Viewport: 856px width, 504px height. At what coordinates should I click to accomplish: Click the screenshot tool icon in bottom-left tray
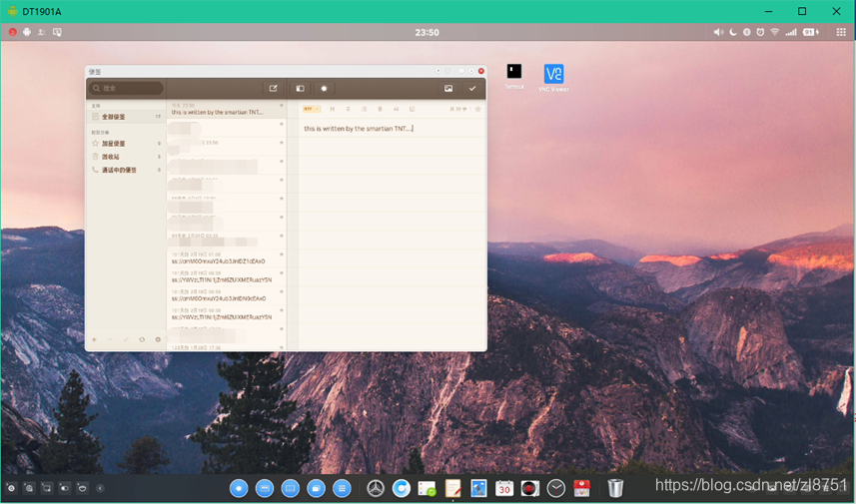pyautogui.click(x=46, y=488)
